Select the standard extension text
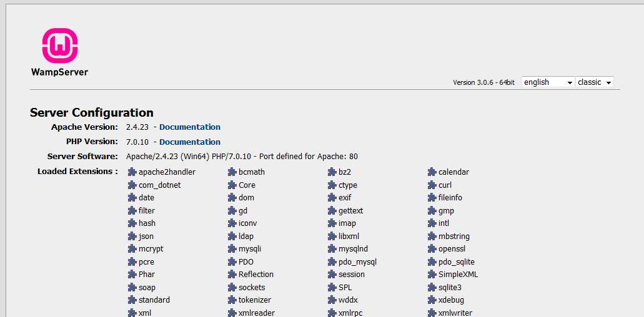 click(x=154, y=300)
